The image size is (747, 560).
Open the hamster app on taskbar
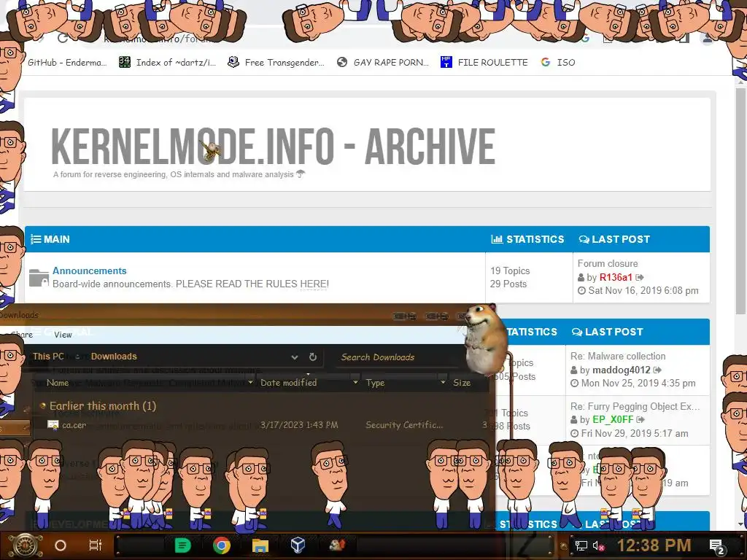pyautogui.click(x=337, y=545)
